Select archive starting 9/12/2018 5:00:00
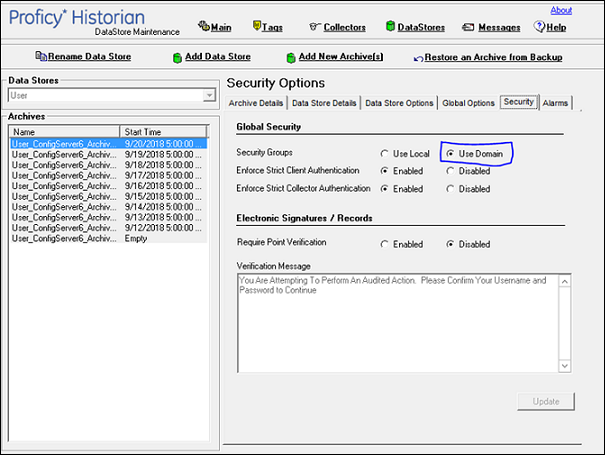Screen dimensions: 605x455 pos(108,228)
